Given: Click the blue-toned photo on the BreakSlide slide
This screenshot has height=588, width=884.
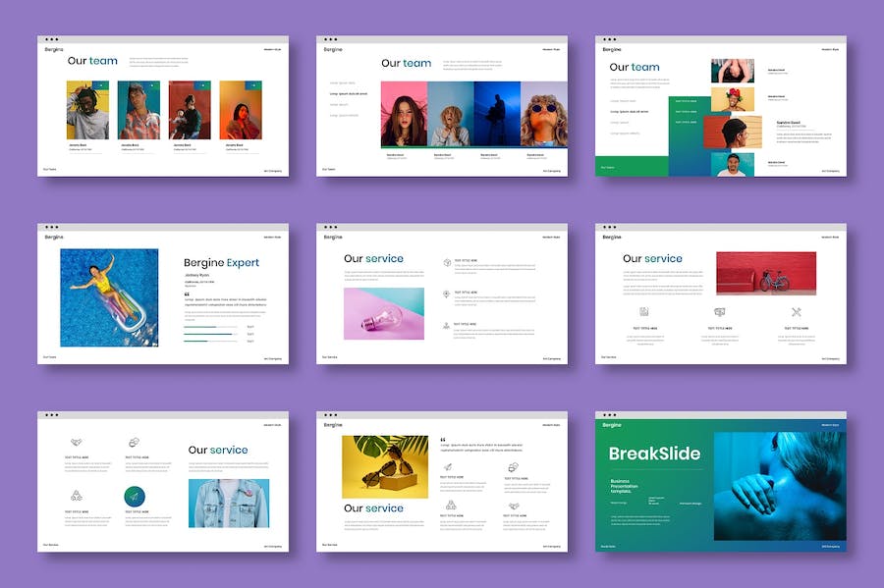Looking at the screenshot, I should click(x=777, y=485).
